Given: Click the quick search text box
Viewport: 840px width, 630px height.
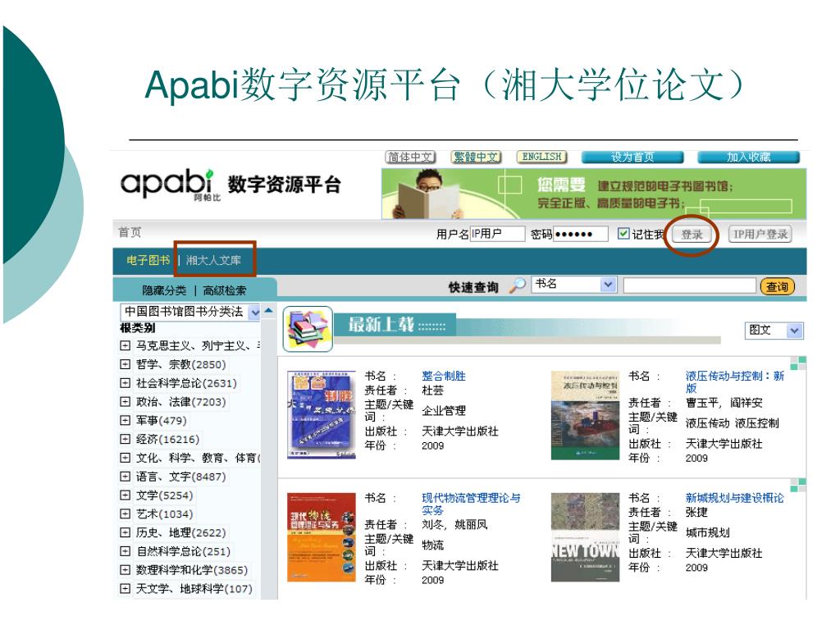Looking at the screenshot, I should [689, 285].
